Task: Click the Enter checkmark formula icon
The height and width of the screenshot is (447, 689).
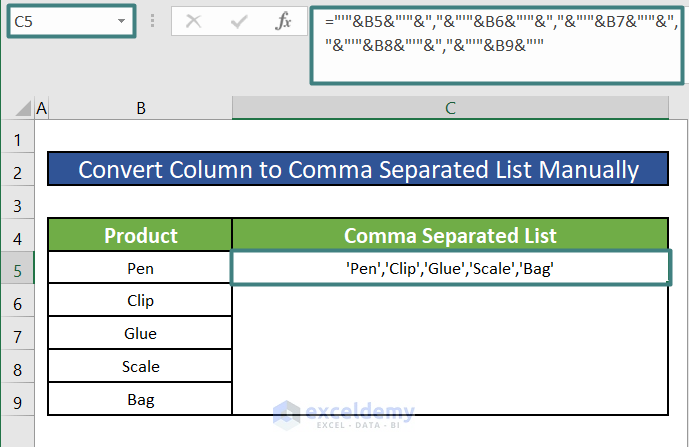Action: point(239,21)
